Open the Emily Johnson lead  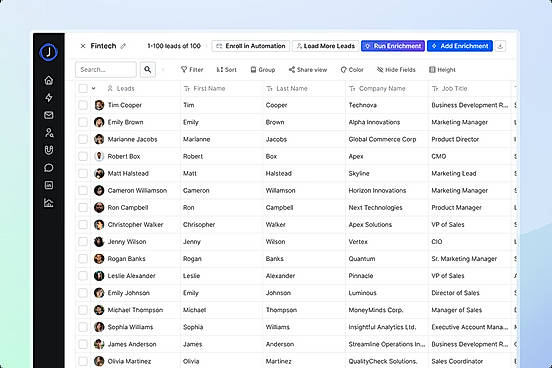[x=128, y=293]
